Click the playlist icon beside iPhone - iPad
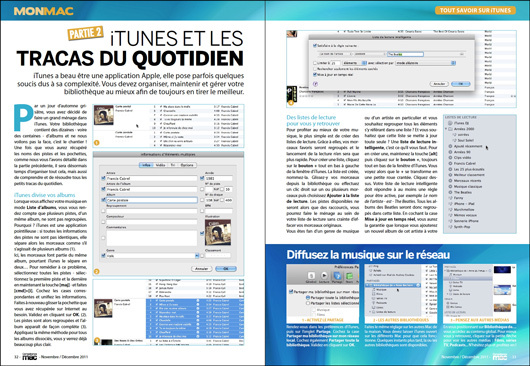530x366 pixels. 450,203
